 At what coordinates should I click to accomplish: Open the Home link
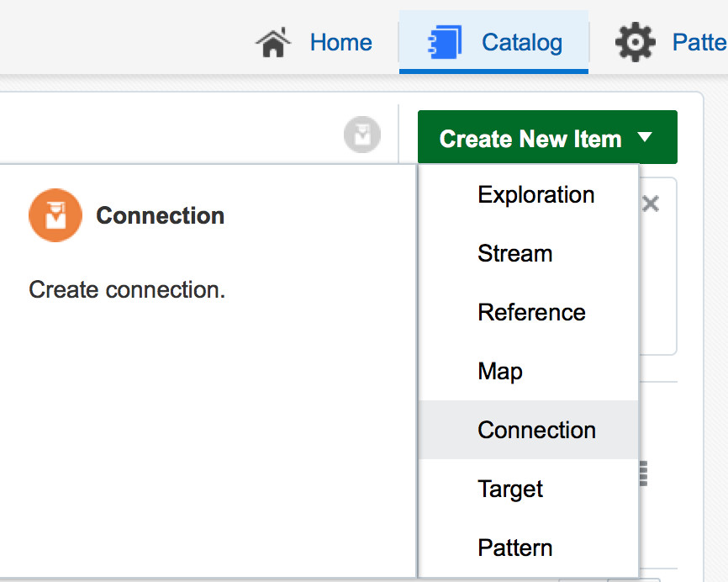pyautogui.click(x=340, y=42)
